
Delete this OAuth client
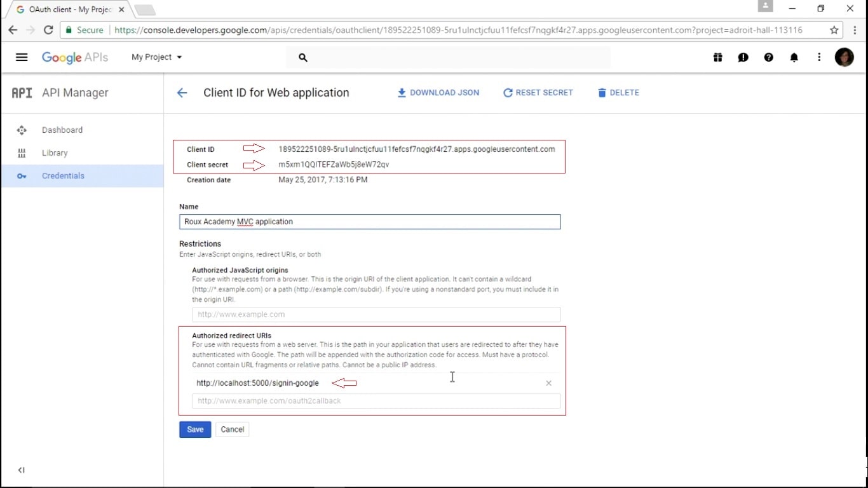tap(618, 92)
